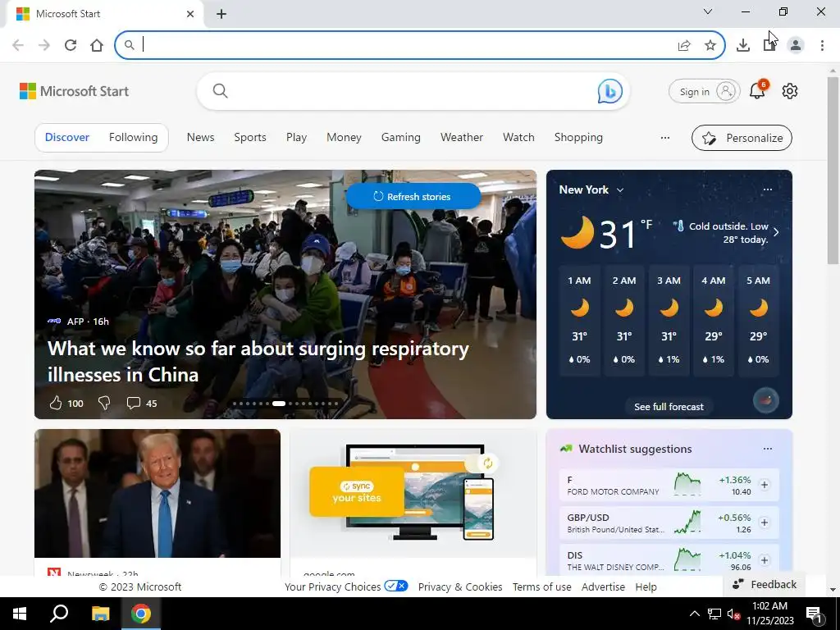Click the Refresh stories button
Viewport: 840px width, 630px height.
point(413,196)
